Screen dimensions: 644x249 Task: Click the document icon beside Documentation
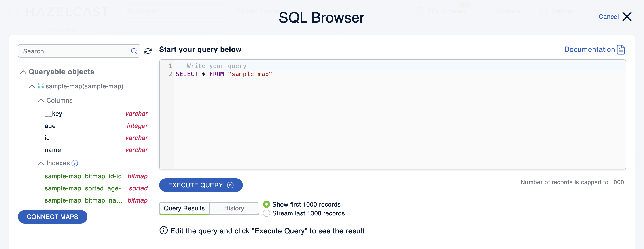pyautogui.click(x=621, y=49)
